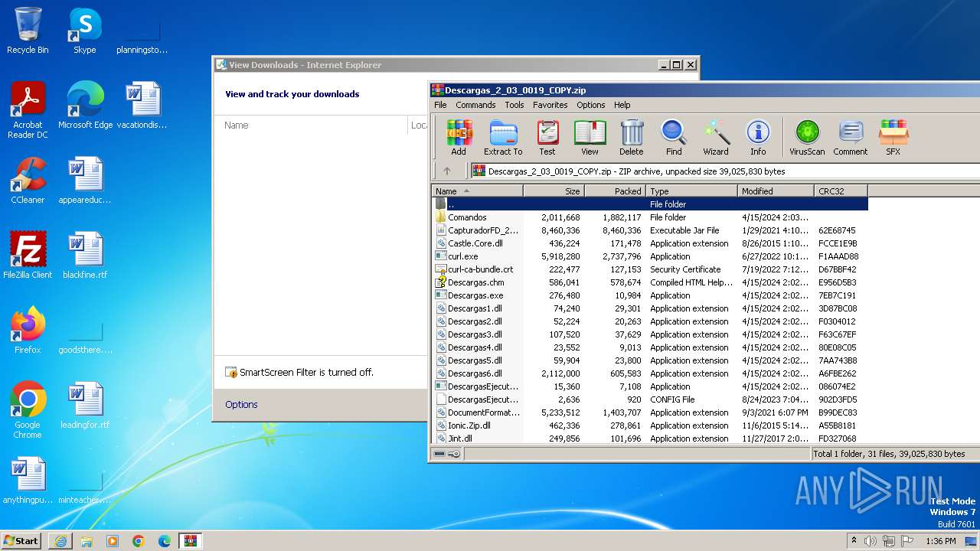980x551 pixels.
Task: Select the Firefox desktop shortcut
Action: pyautogui.click(x=28, y=331)
